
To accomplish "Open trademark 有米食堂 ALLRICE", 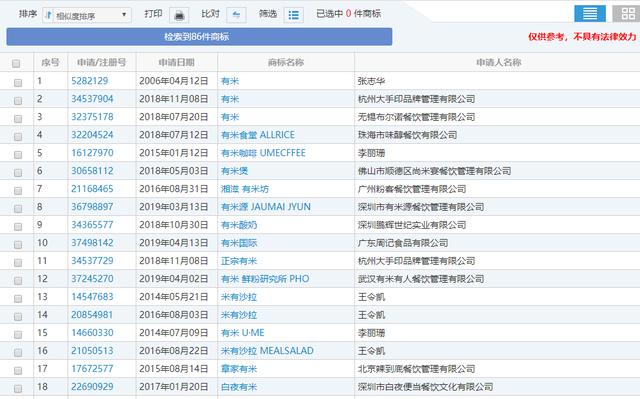I will pos(258,135).
